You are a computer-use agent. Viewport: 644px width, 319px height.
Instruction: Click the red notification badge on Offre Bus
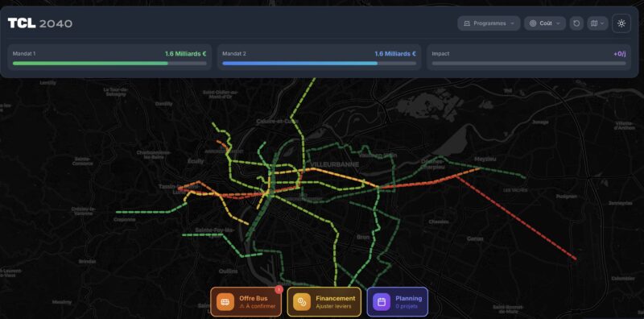click(x=279, y=289)
